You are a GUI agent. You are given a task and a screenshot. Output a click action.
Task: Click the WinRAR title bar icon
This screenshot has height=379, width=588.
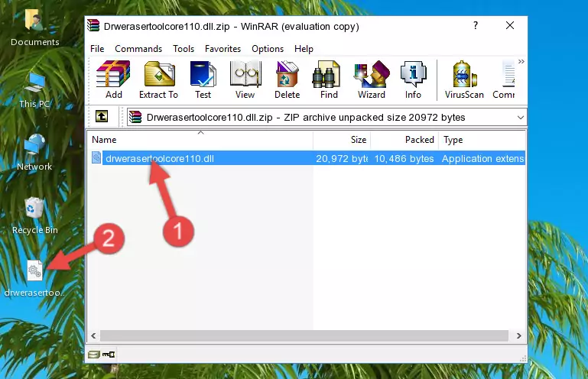click(93, 25)
